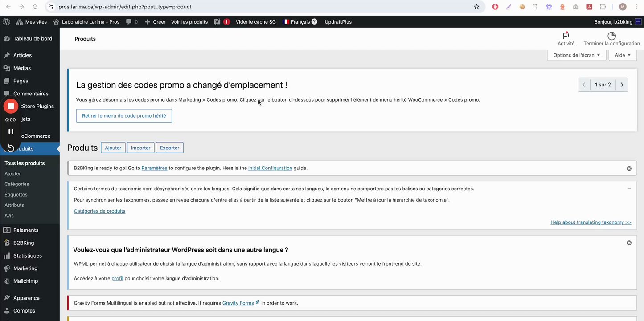
Task: Open the Activité panel icon
Action: point(566,36)
